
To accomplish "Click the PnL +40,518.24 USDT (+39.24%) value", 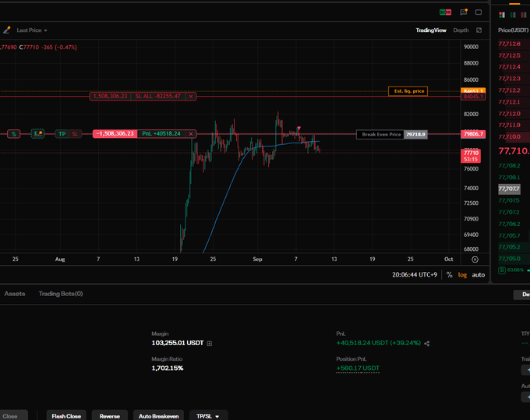I will 379,343.
